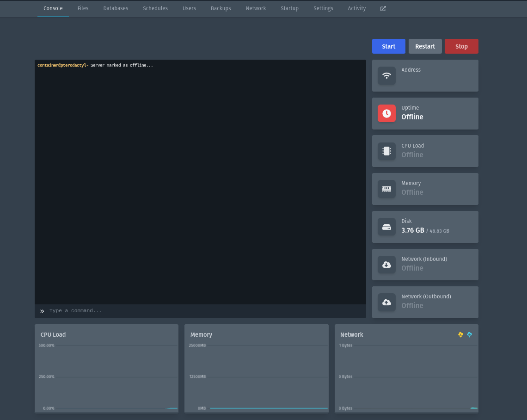Switch to the Files tab
The width and height of the screenshot is (527, 420).
point(83,8)
